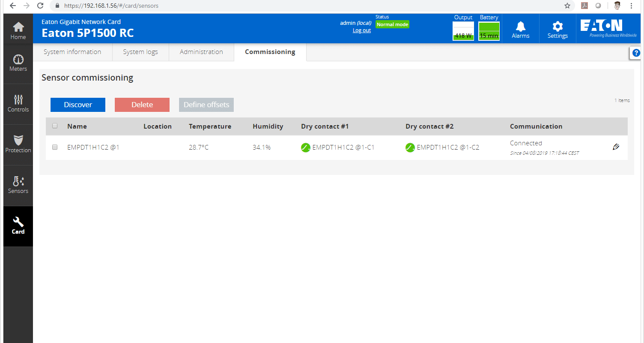Screen dimensions: 644x343
Task: Open the Alarms bell
Action: 520,29
